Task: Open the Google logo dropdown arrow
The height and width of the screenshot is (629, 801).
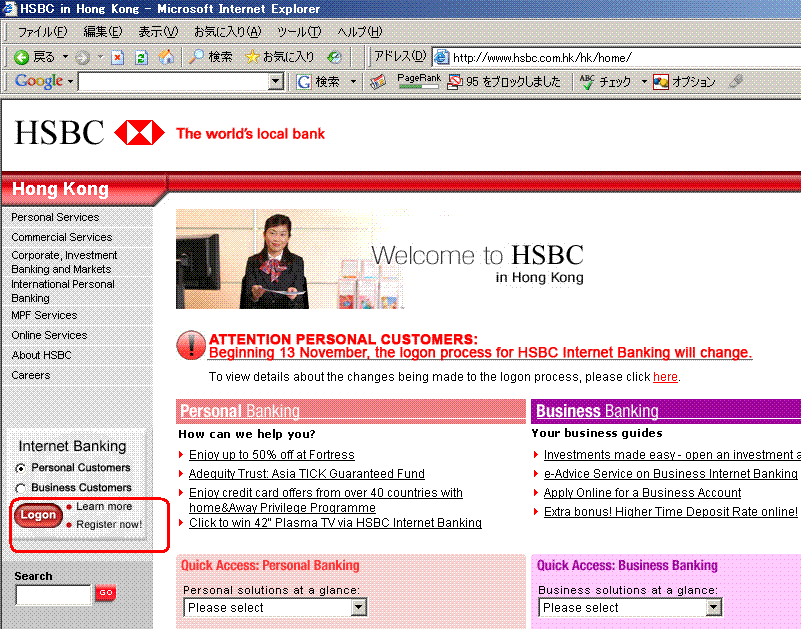Action: 70,81
